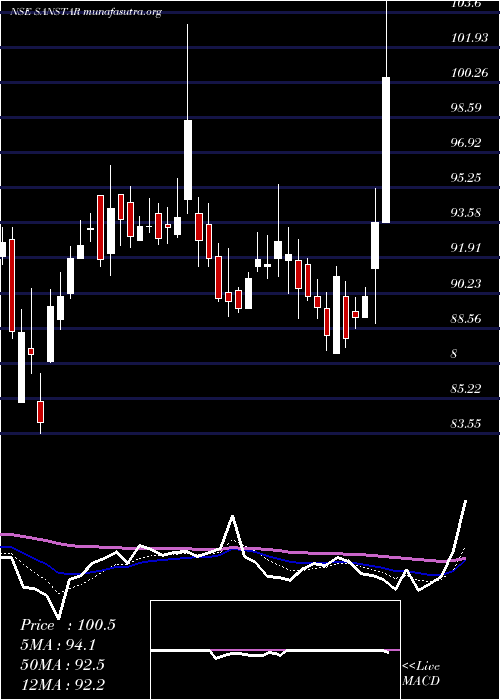Viewport: 500px width, 700px height.
Task: Select the 101.93 price axis label
Action: tap(469, 38)
